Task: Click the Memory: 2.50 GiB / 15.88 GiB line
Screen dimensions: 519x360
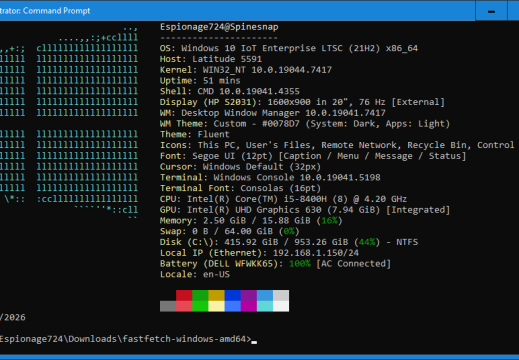Action: (251, 221)
